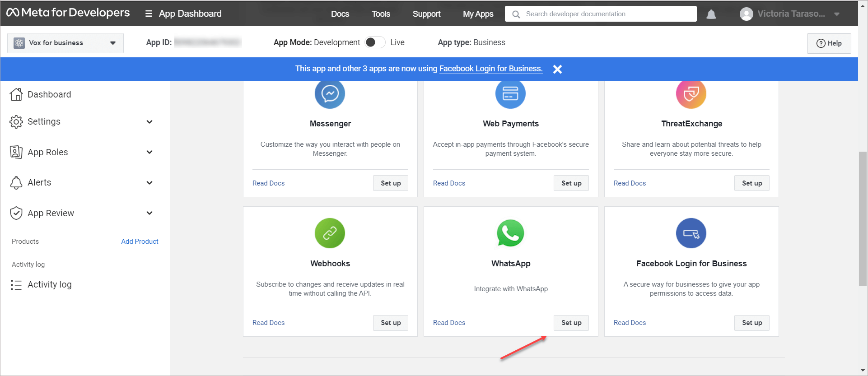Click the Webhooks link icon
868x376 pixels.
[x=330, y=233]
